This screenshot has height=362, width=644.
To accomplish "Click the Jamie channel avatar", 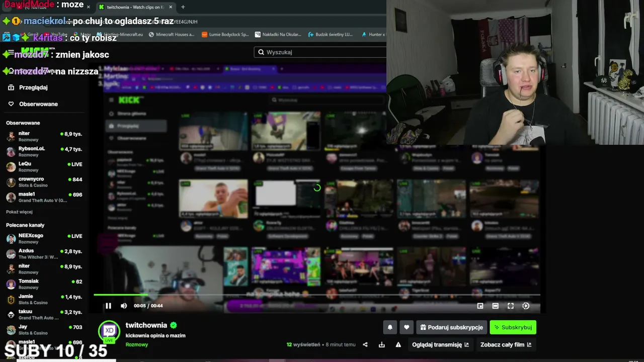I will (11, 300).
